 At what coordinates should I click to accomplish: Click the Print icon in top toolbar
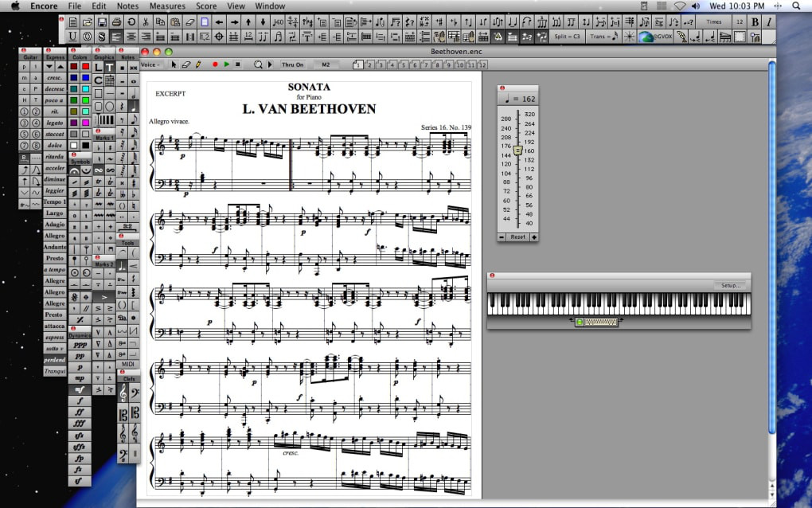[x=116, y=22]
